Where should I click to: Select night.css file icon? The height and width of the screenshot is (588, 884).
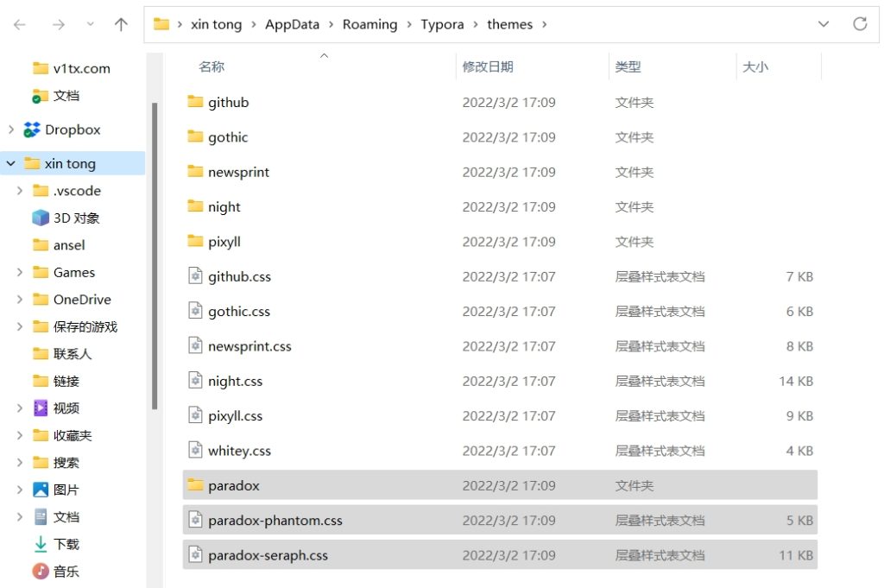pos(195,381)
